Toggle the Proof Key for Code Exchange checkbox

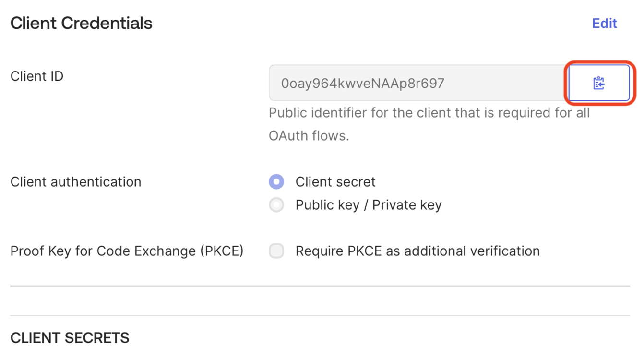click(276, 251)
